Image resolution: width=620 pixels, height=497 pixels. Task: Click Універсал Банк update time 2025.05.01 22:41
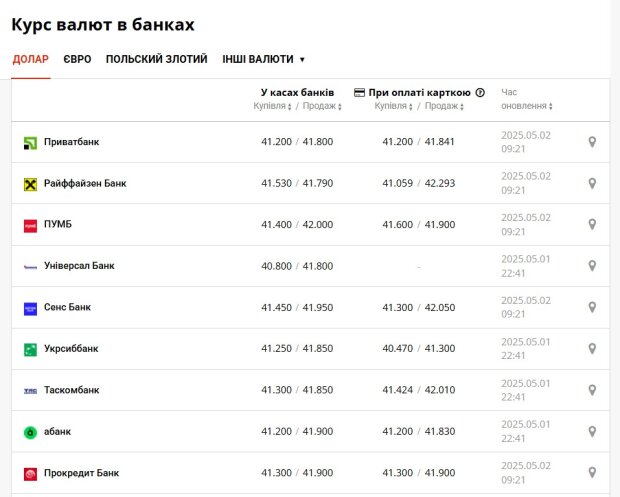coord(525,266)
